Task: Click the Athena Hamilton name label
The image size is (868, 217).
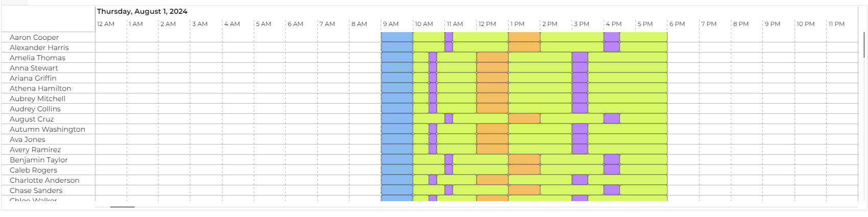Action: coord(40,88)
